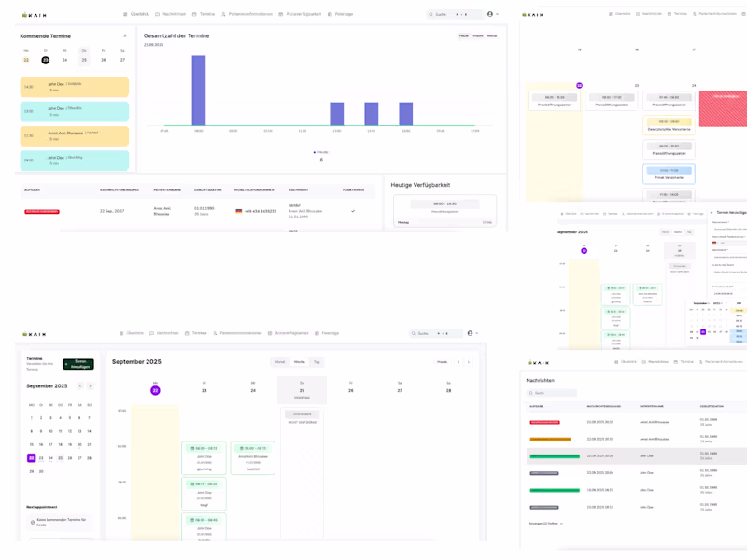Go to next week using the right arrow beside Heute
This screenshot has width=747, height=560.
pyautogui.click(x=469, y=362)
